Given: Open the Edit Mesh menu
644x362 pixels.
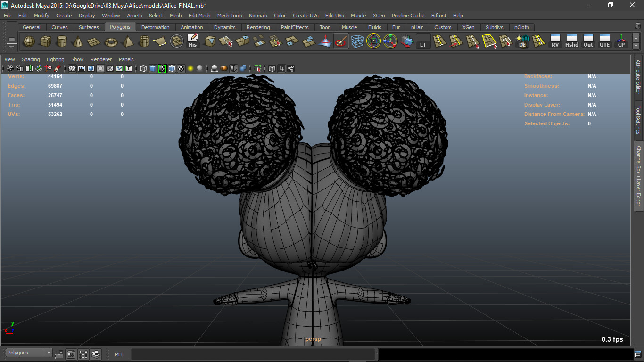Looking at the screenshot, I should pyautogui.click(x=199, y=16).
